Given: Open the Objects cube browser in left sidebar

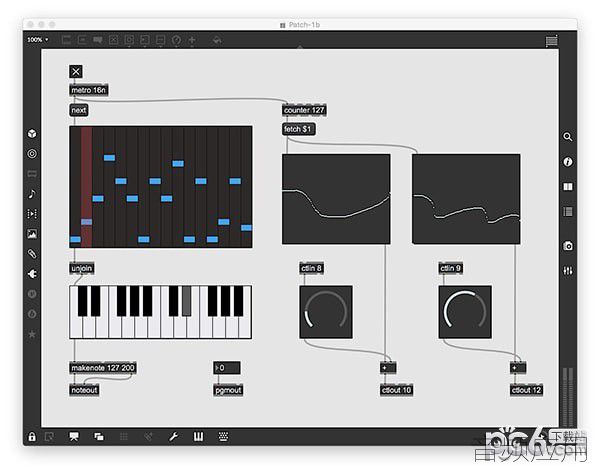Looking at the screenshot, I should coord(32,133).
